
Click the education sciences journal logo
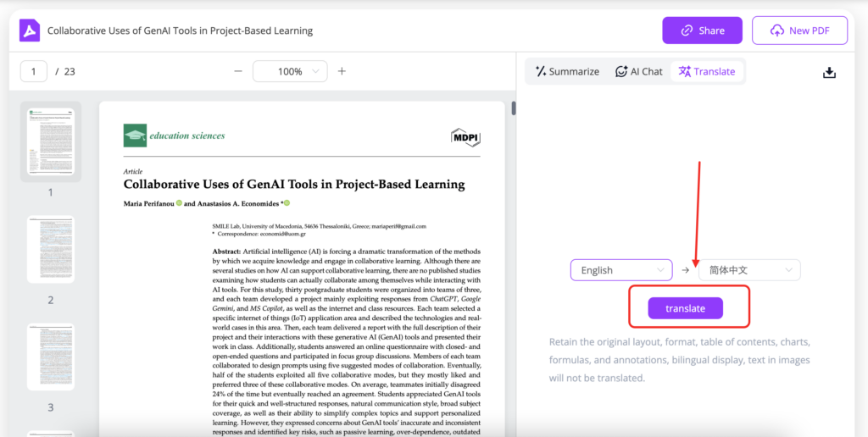pyautogui.click(x=175, y=136)
